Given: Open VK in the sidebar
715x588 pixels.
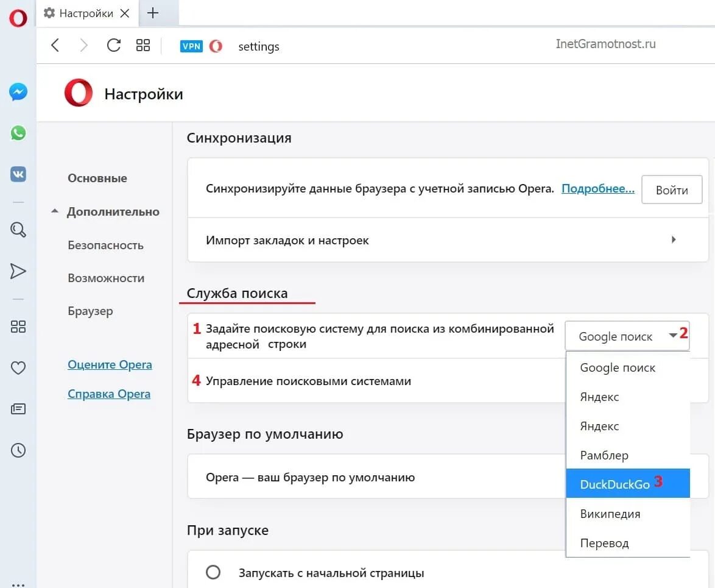Looking at the screenshot, I should tap(18, 174).
